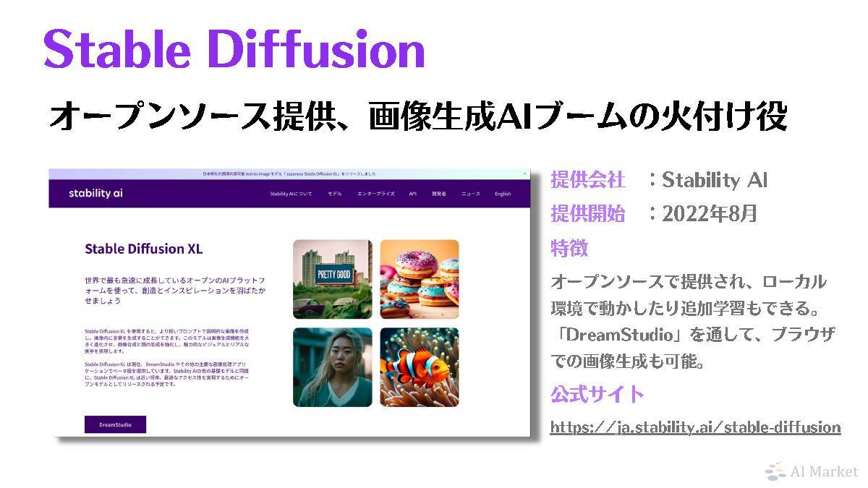Click the paragraph starting Stable Diffusion XL を使用すると
This screenshot has height=488, width=868.
(169, 341)
